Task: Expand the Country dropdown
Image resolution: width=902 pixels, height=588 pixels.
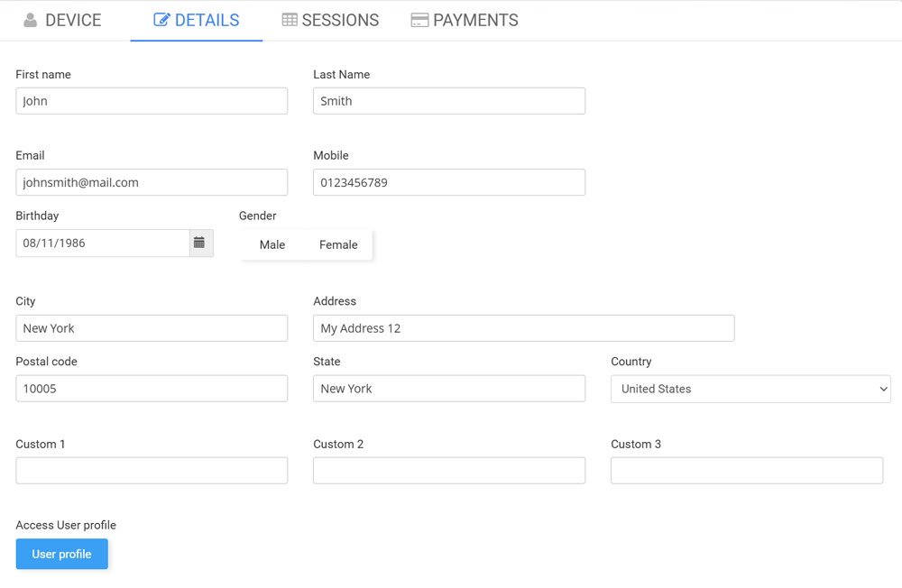Action: (750, 389)
